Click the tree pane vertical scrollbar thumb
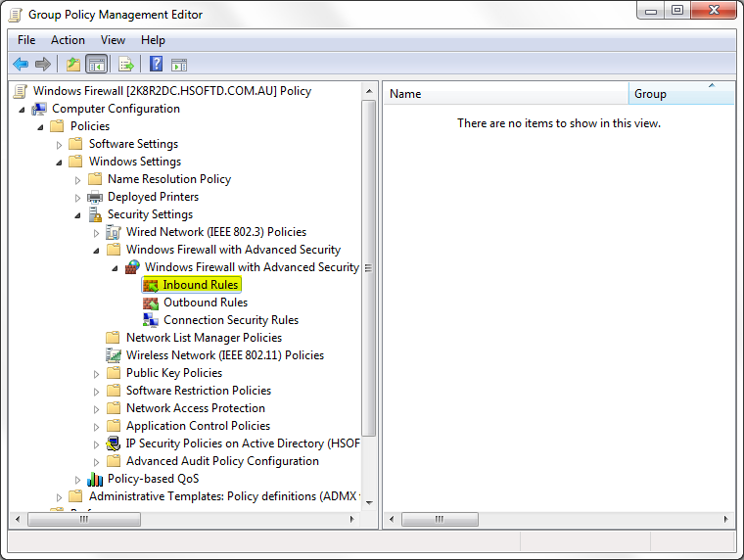Viewport: 744px width, 560px height. point(369,267)
